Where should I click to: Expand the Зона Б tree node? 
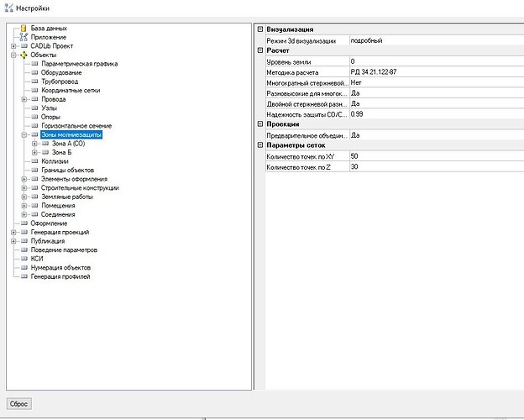pyautogui.click(x=34, y=152)
